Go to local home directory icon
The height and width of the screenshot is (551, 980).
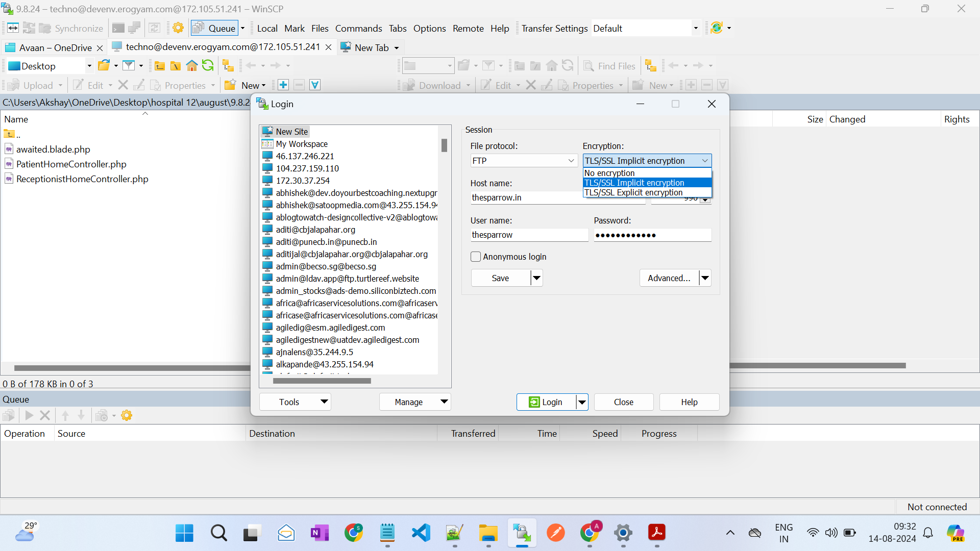tap(192, 65)
